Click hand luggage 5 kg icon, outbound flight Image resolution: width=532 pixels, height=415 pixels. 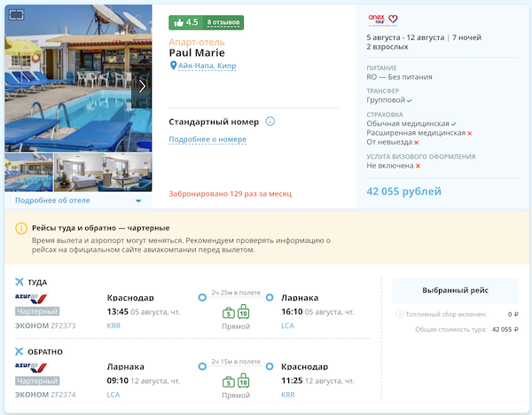click(228, 311)
